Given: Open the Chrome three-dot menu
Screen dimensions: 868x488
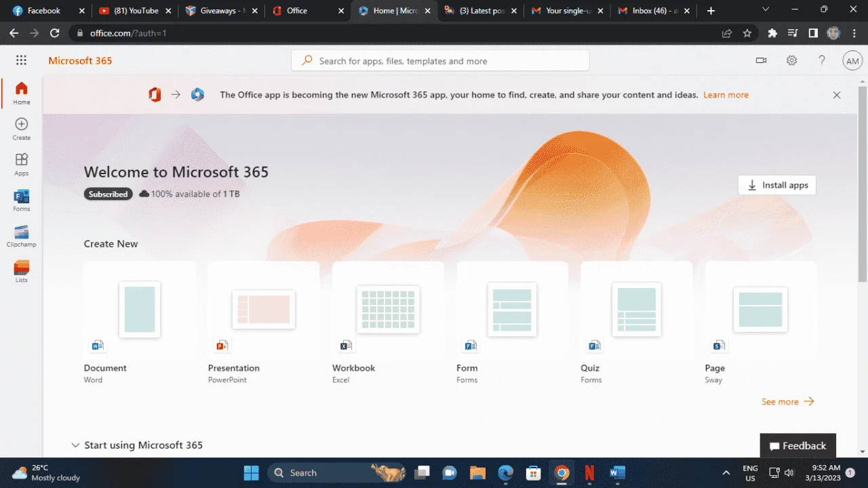Looking at the screenshot, I should coord(854,33).
